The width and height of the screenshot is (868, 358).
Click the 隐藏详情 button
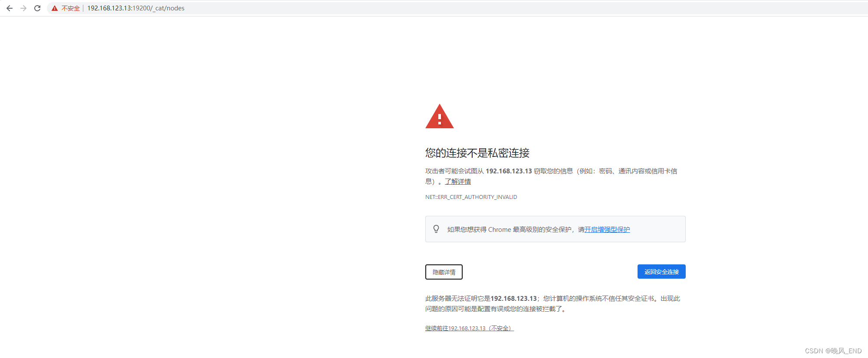(444, 272)
